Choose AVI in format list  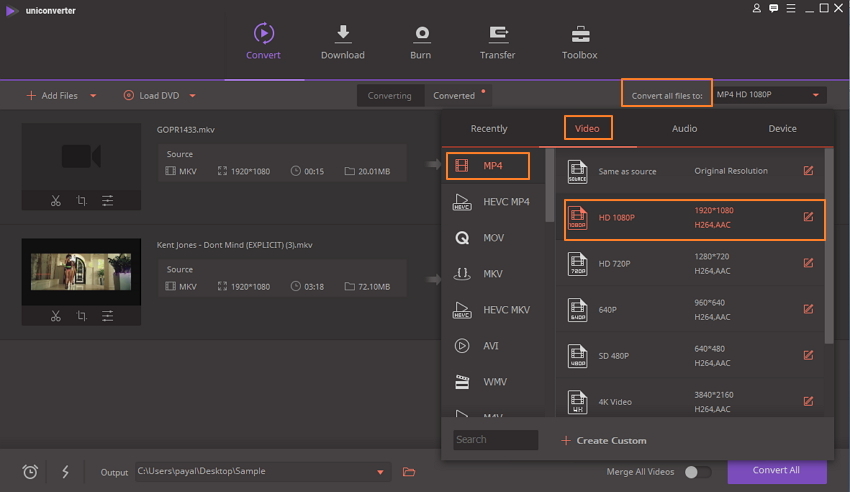coord(491,346)
